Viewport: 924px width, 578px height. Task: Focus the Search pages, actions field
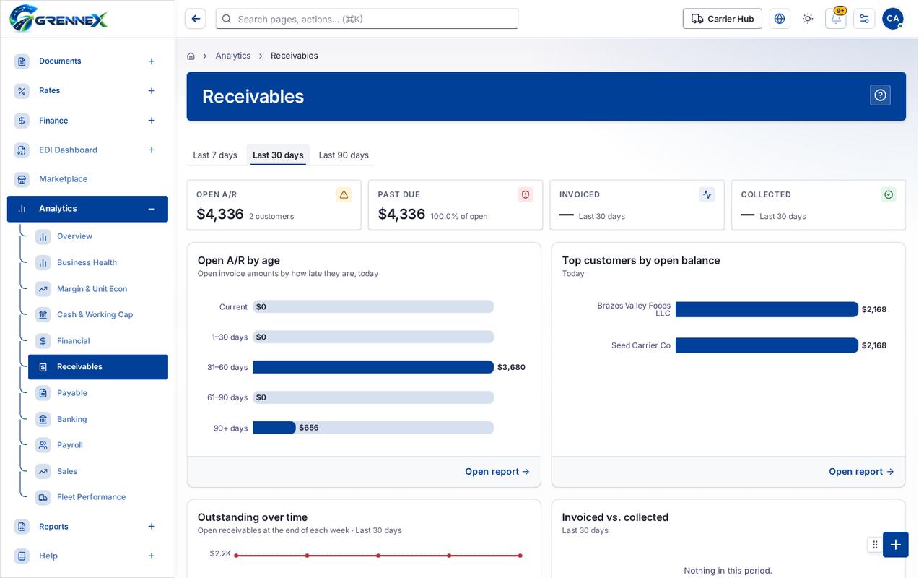point(367,19)
